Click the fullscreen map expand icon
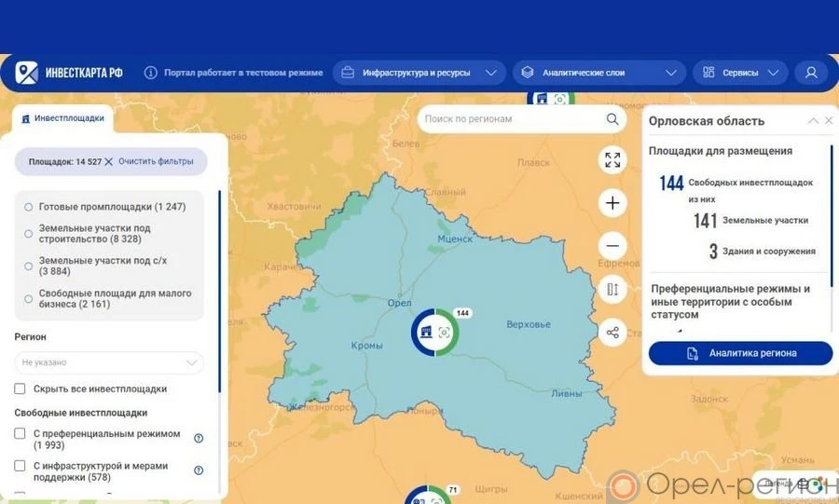This screenshot has height=504, width=839. pyautogui.click(x=612, y=159)
